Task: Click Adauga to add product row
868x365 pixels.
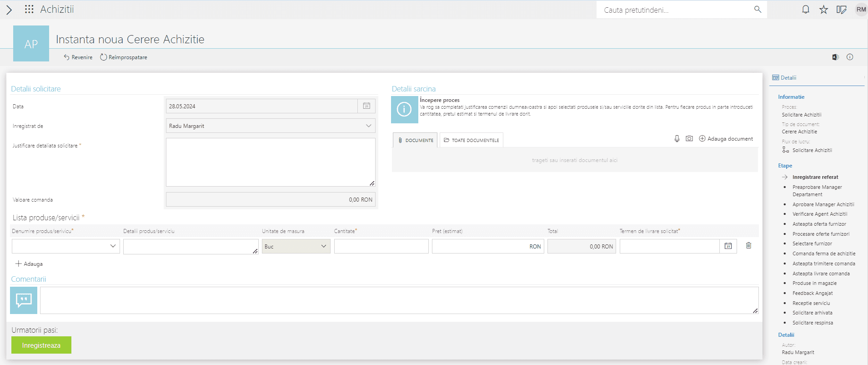Action: click(29, 264)
